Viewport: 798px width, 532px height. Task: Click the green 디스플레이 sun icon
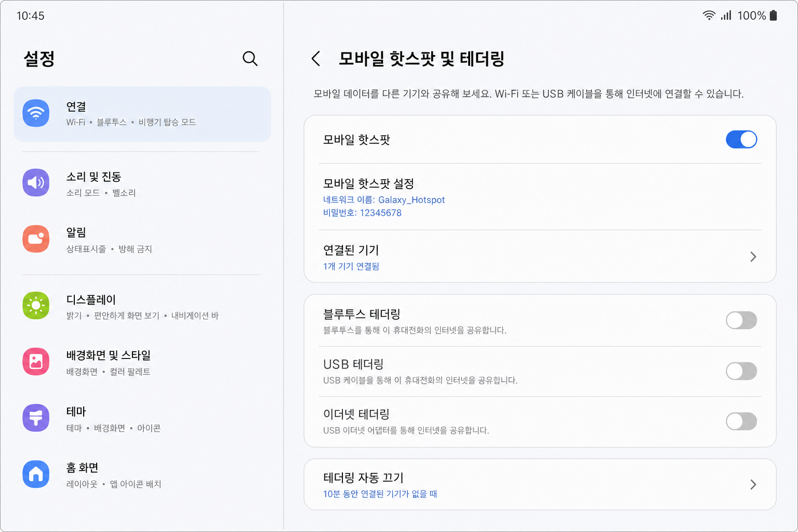[x=36, y=305]
